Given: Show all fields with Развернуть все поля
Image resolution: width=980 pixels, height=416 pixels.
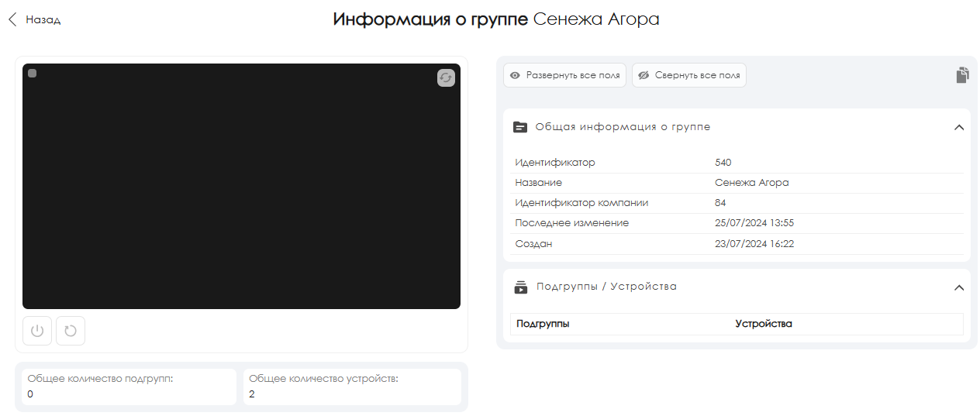Looking at the screenshot, I should click(564, 75).
